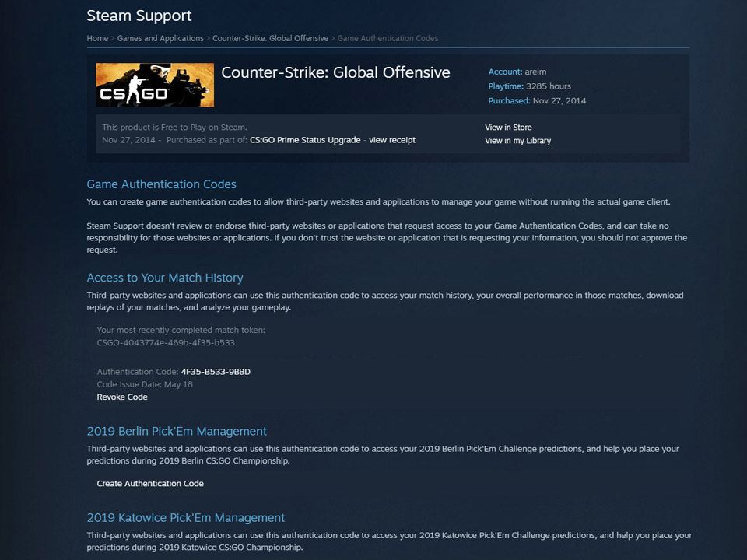Screen dimensions: 747x560
Task: Create Authentication Code for Berlin Pick'Em
Action: coord(150,483)
